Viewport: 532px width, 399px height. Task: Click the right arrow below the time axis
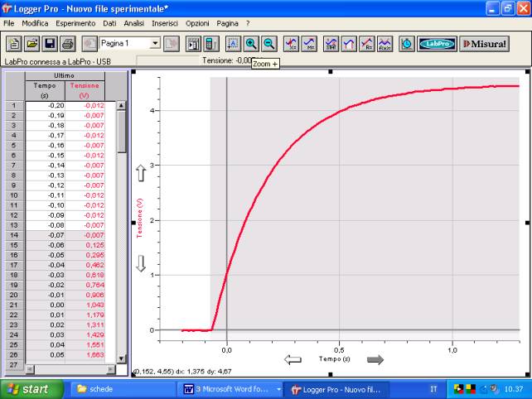point(375,359)
